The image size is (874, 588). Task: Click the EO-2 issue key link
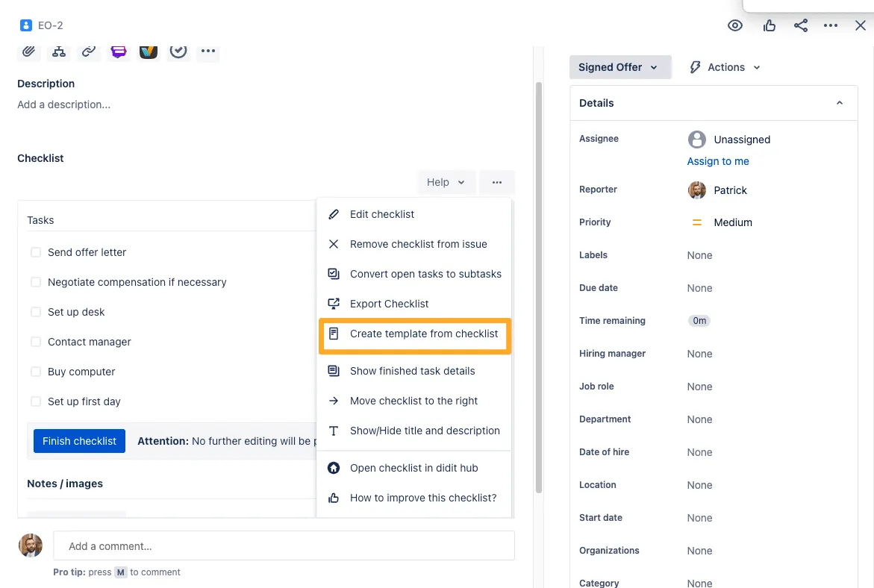point(50,25)
